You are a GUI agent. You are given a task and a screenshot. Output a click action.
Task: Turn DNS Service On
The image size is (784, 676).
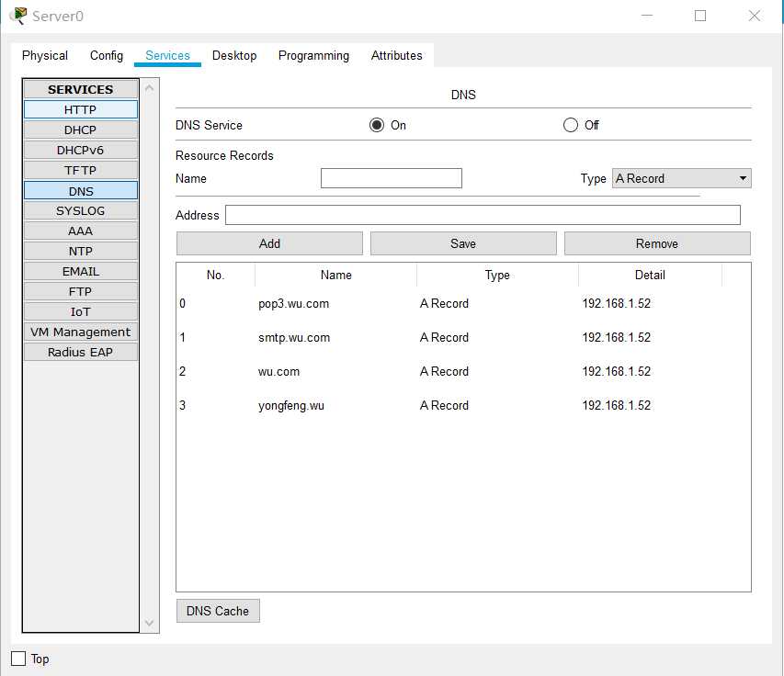[x=377, y=125]
